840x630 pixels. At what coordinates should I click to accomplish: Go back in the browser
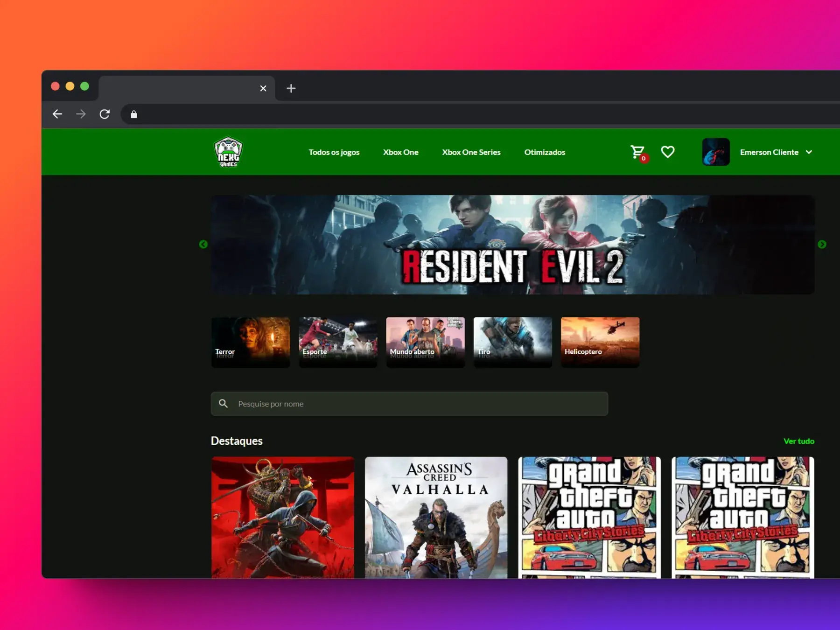pyautogui.click(x=57, y=114)
